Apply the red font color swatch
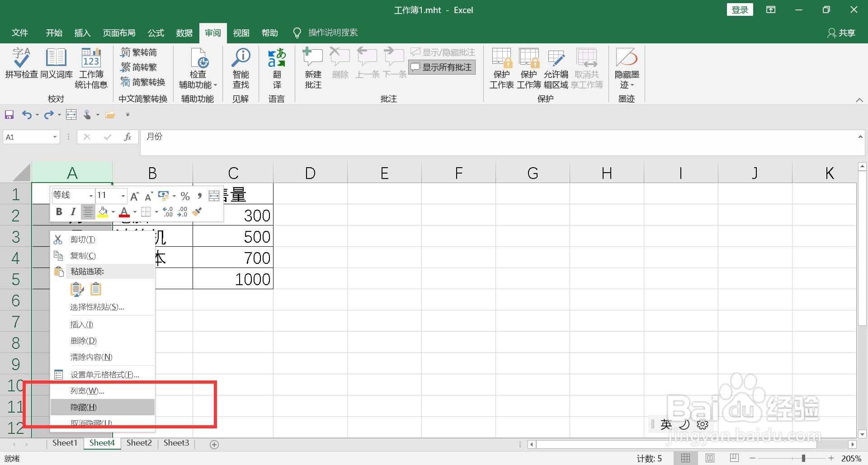This screenshot has width=868, height=465. 124,211
